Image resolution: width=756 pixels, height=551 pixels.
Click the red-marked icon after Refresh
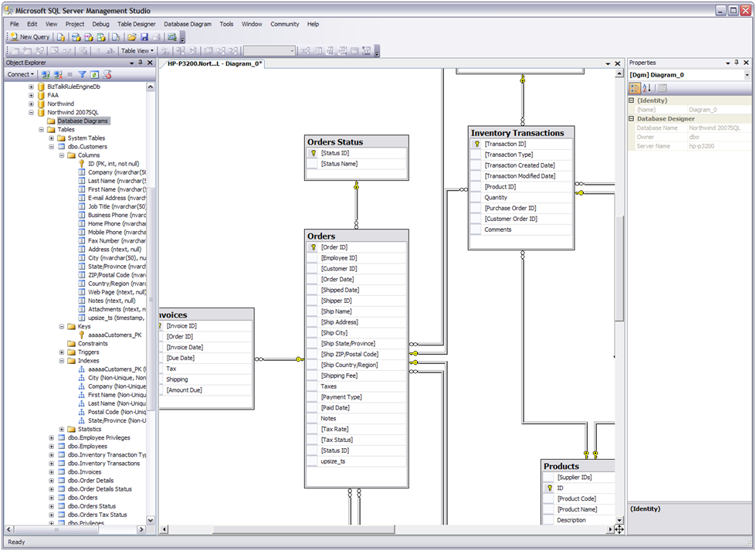tap(107, 74)
